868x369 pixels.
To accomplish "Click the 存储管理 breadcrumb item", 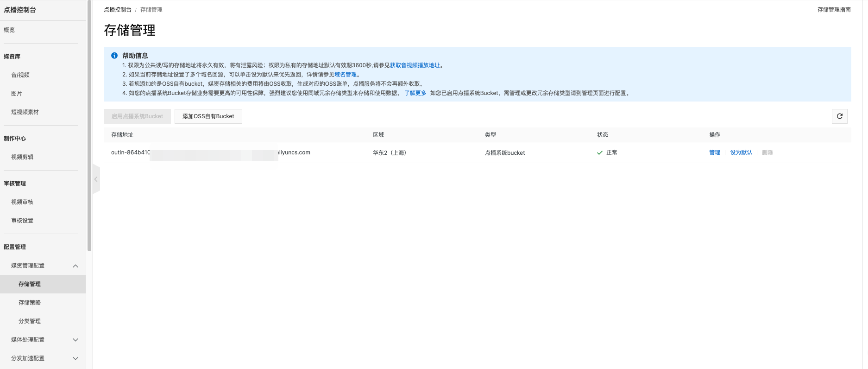I will pyautogui.click(x=151, y=10).
